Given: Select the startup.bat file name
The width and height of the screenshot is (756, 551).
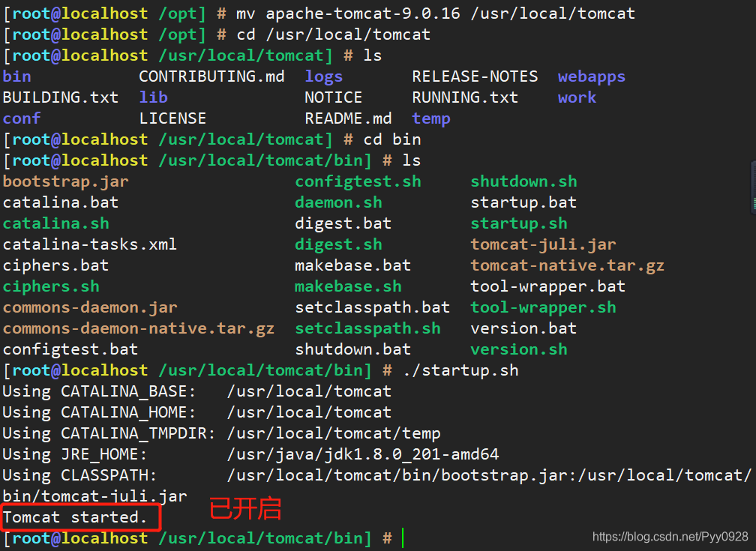Looking at the screenshot, I should 523,203.
